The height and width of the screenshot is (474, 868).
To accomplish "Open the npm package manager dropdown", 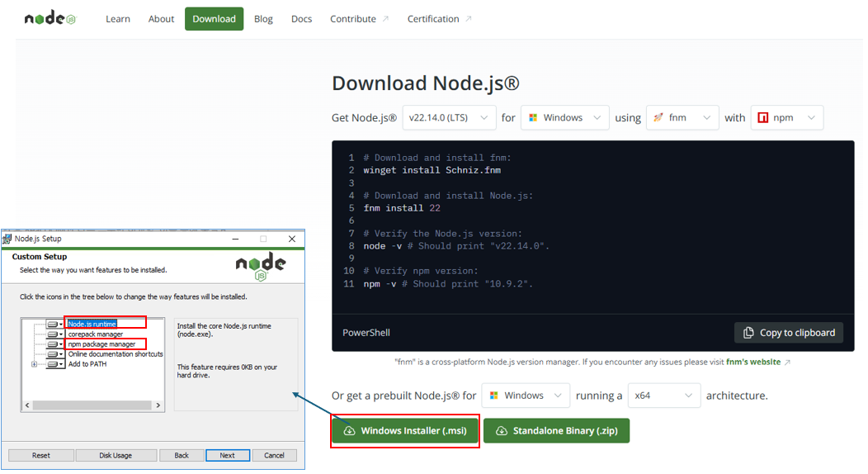I will pos(786,117).
